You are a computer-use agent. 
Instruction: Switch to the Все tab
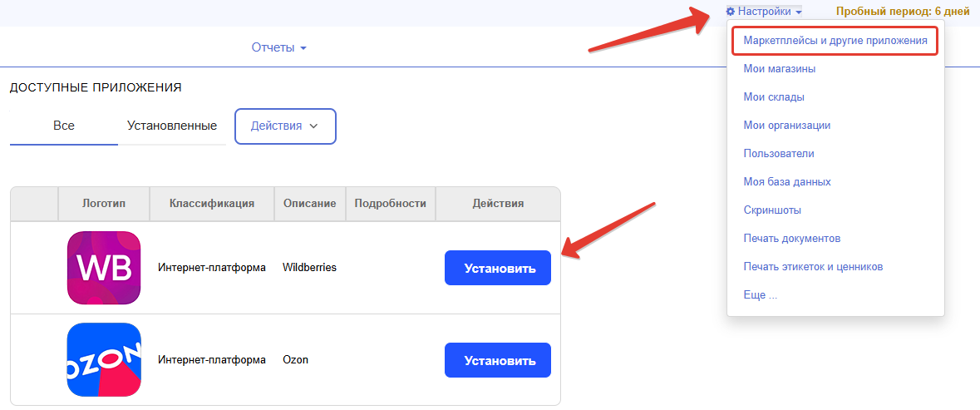pos(64,126)
